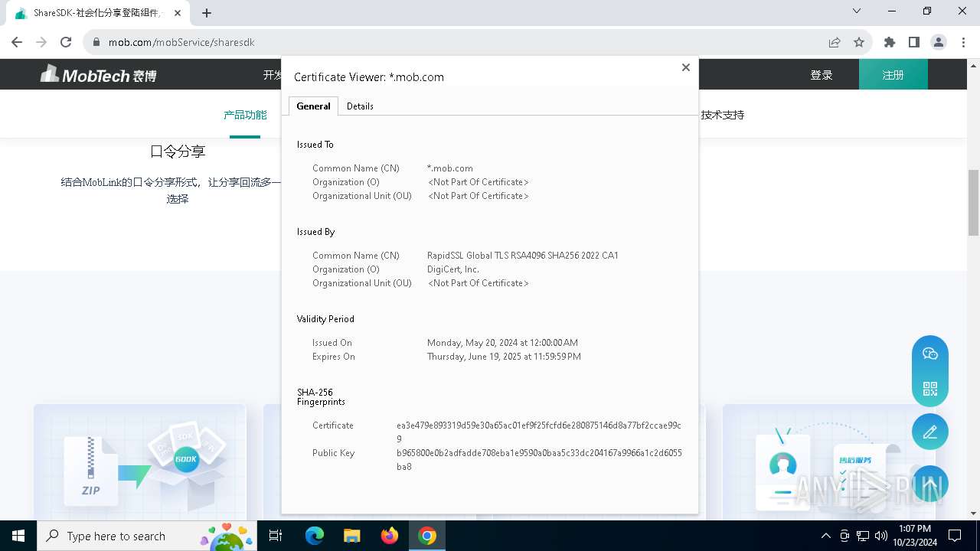980x551 pixels.
Task: Click the site lock icon
Action: pos(96,42)
